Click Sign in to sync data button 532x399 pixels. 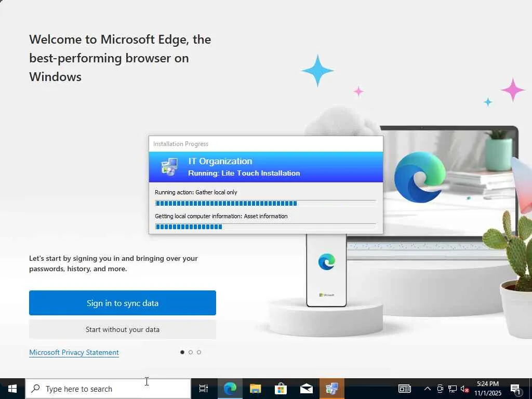point(123,303)
